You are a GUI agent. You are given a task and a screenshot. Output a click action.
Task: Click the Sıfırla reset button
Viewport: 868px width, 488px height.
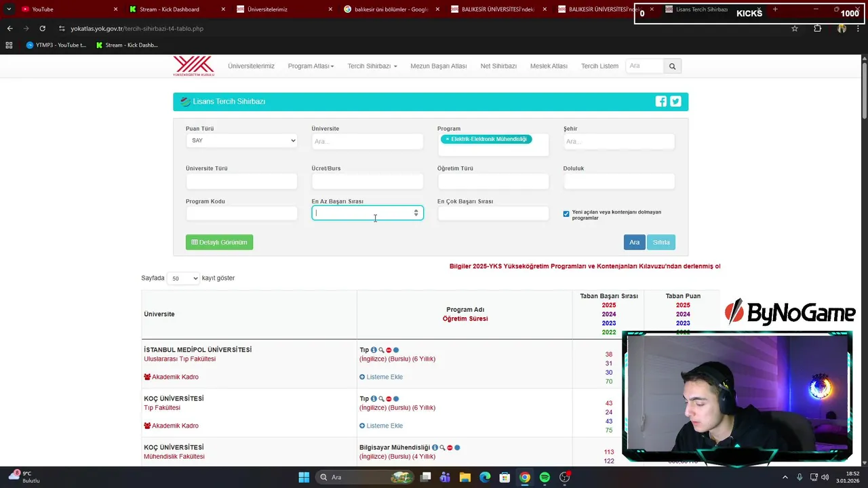pos(661,242)
